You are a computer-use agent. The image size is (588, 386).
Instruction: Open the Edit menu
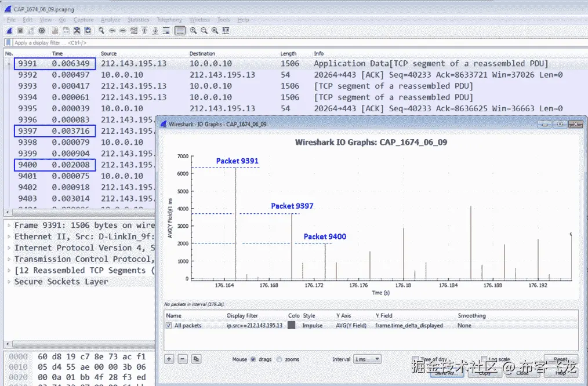tap(27, 20)
